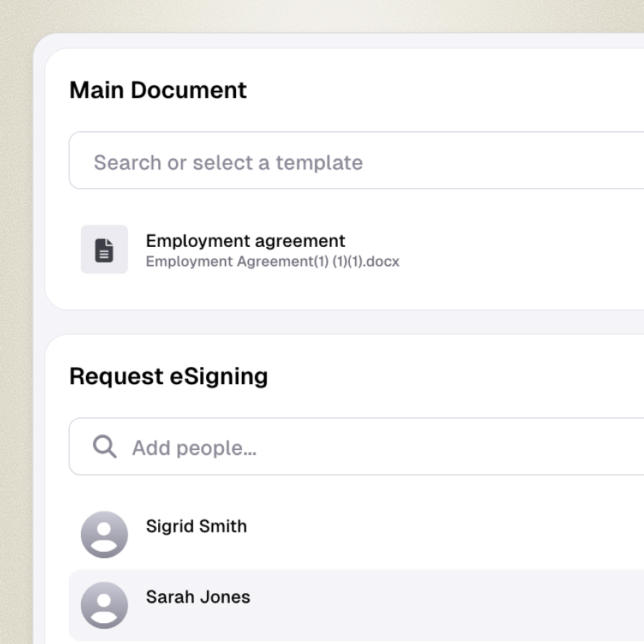Click the document thumbnail under Main Document
Viewport: 644px width, 644px height.
point(104,249)
